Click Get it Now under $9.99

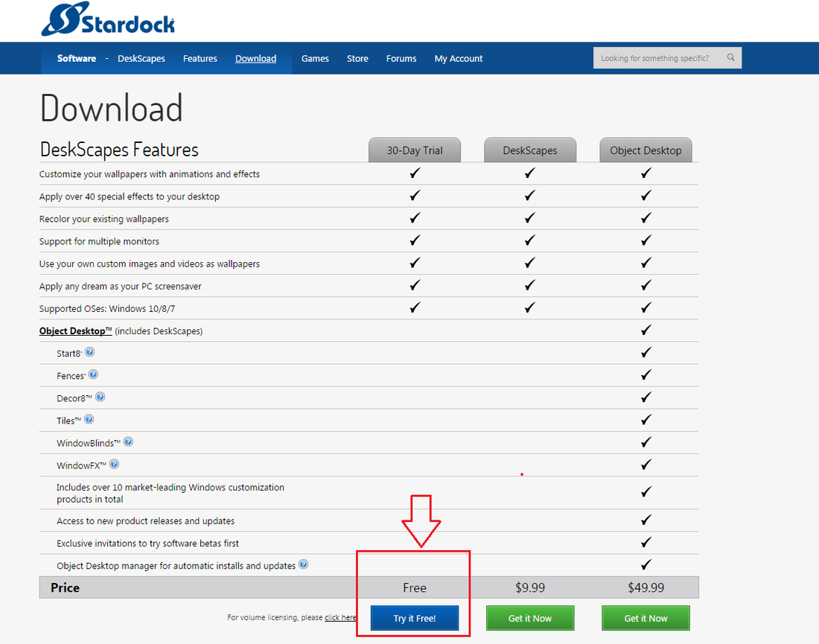[x=530, y=618]
